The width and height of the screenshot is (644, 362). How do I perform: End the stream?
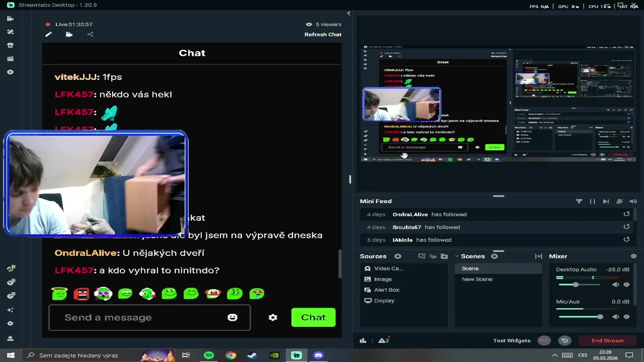pos(608,340)
